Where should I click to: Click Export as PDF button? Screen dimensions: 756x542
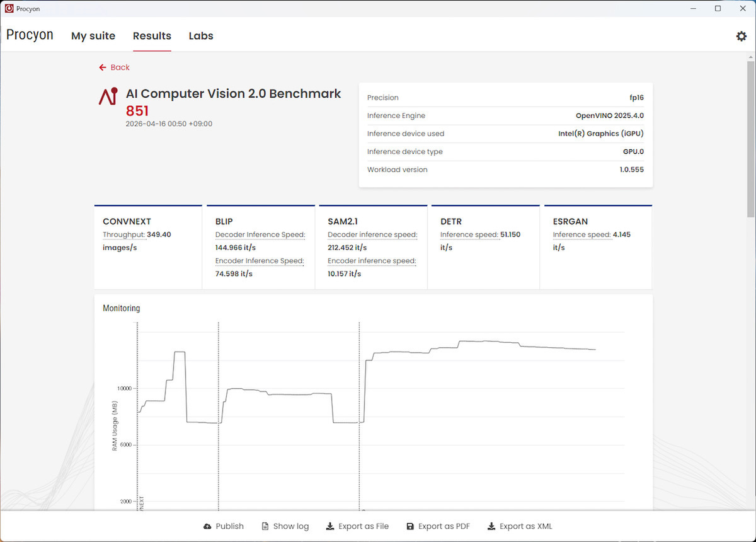tap(438, 526)
